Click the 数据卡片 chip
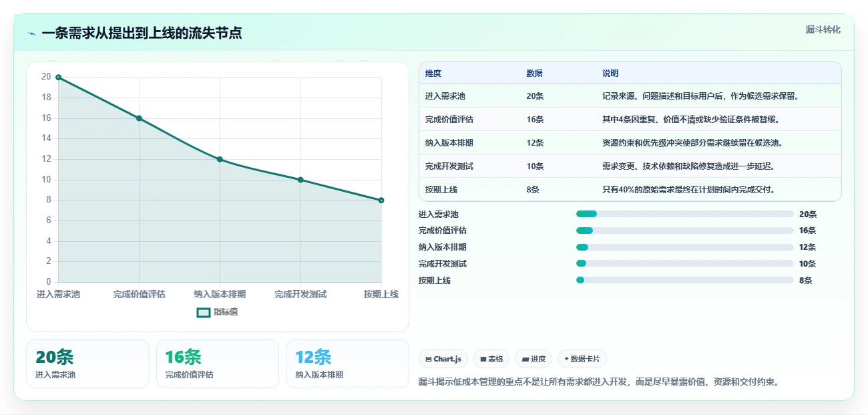 point(582,359)
